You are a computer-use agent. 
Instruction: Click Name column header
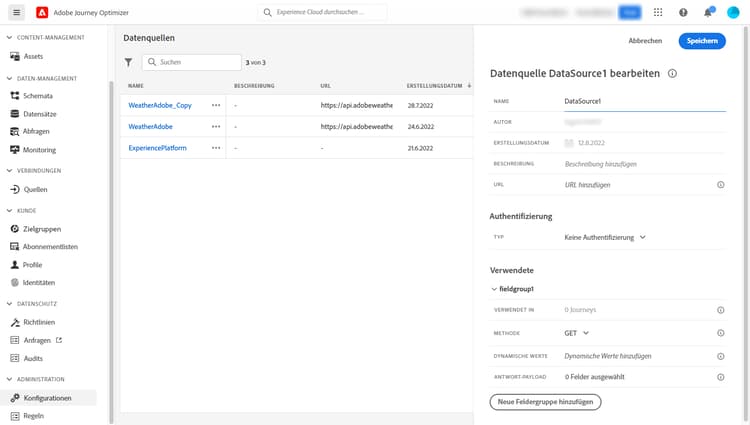tap(136, 86)
